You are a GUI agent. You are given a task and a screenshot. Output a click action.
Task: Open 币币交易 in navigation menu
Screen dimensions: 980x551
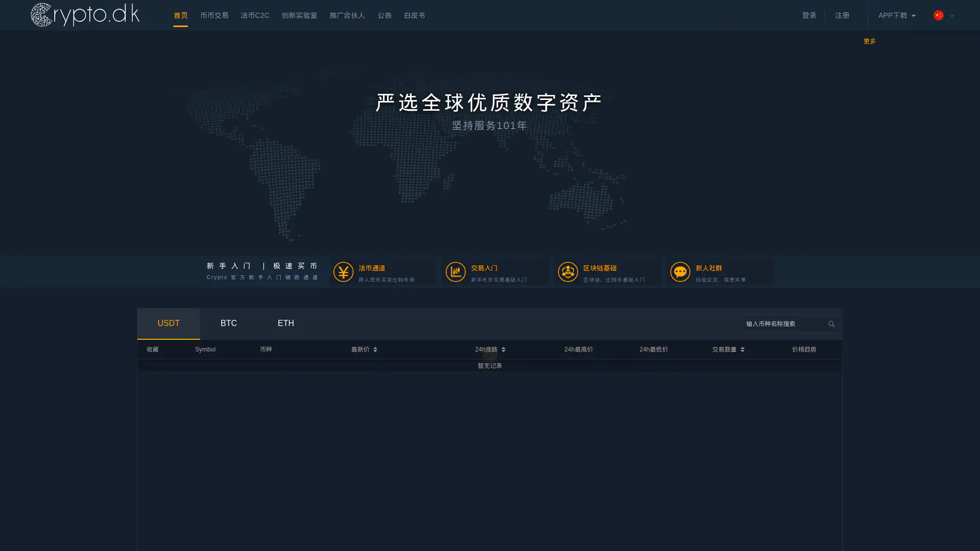[214, 16]
